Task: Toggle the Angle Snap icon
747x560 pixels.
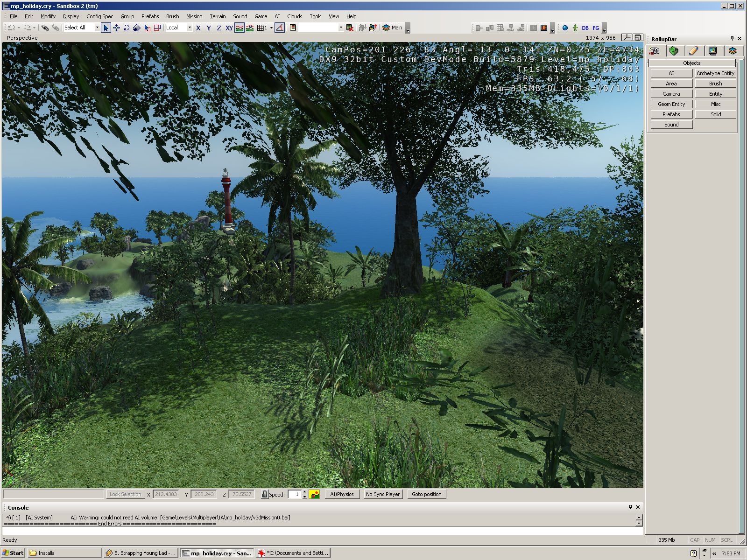Action: [280, 28]
